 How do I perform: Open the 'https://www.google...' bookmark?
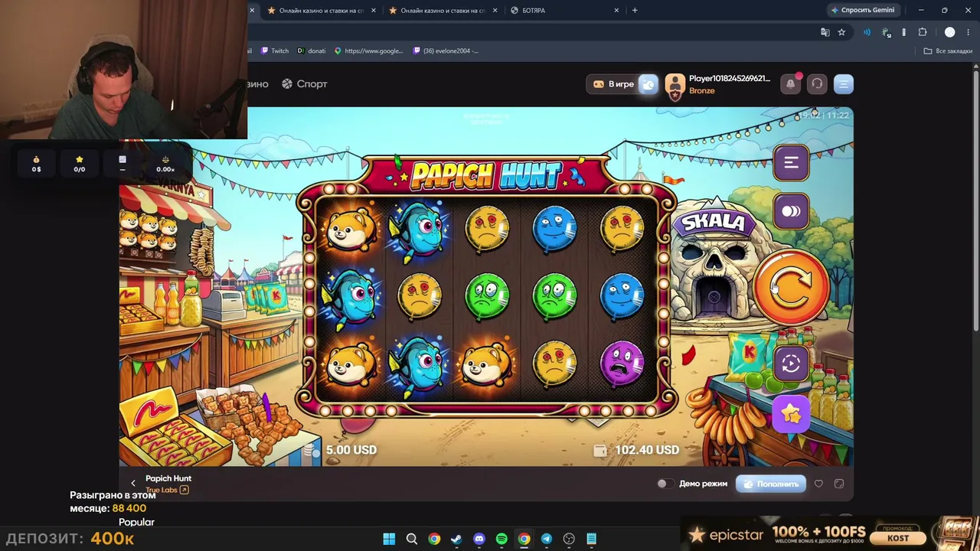368,51
